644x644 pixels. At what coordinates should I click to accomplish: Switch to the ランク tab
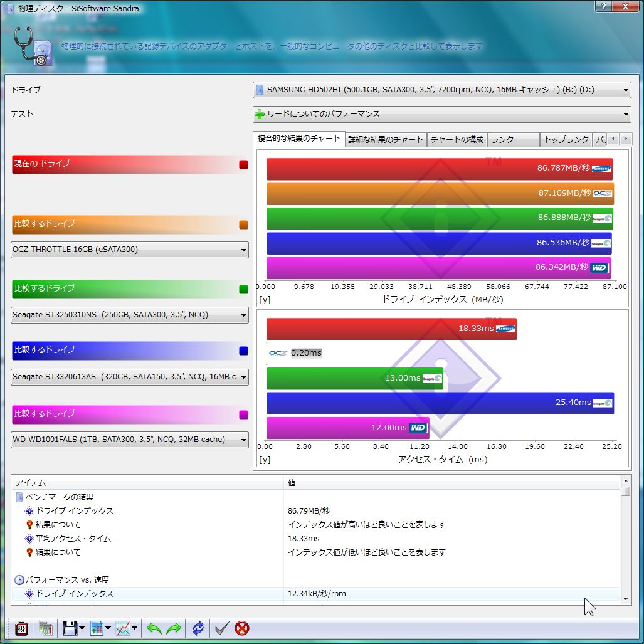[x=514, y=140]
